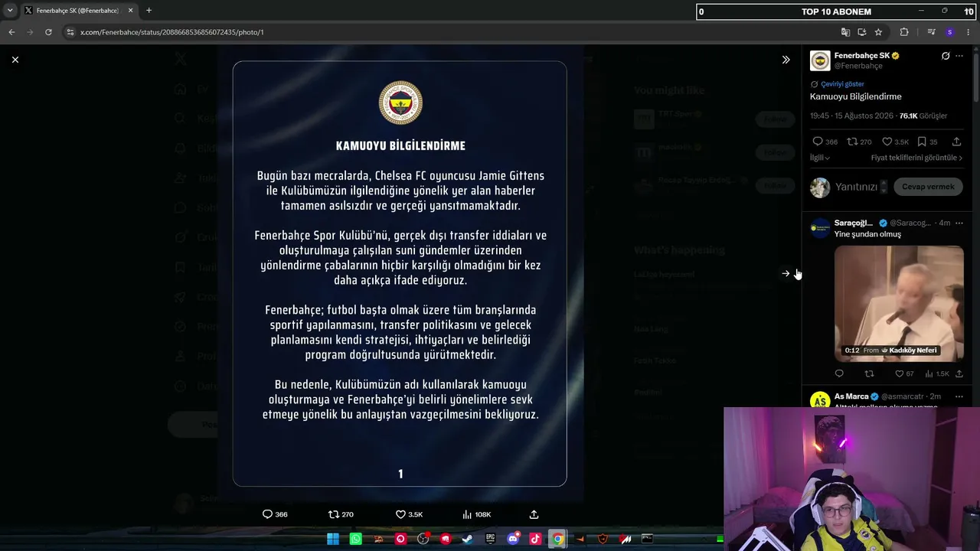Image resolution: width=980 pixels, height=551 pixels.
Task: Install app icon in the address bar
Action: tap(862, 32)
